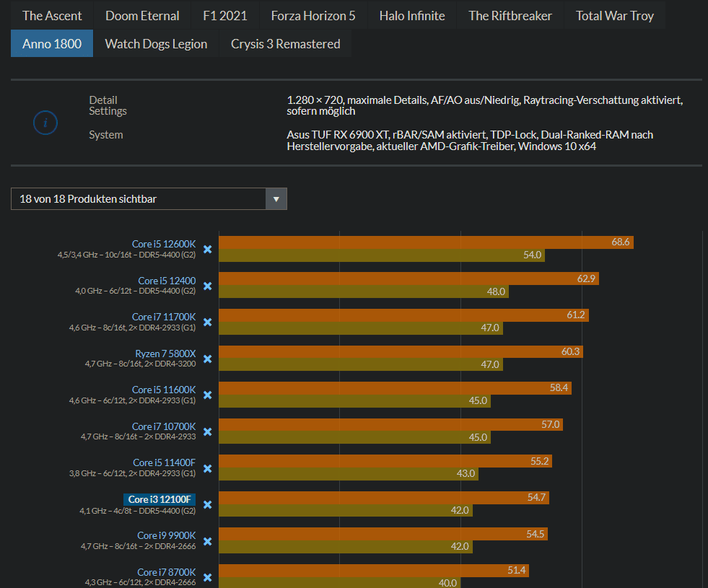Viewport: 708px width, 588px height.
Task: Open the Core i9 9900K link
Action: click(166, 535)
